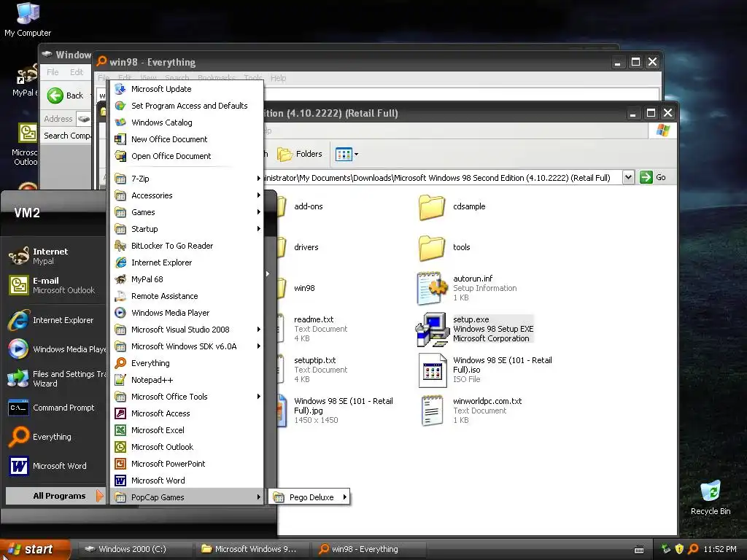Viewport: 747px width, 560px height.
Task: Open Set Program Access and Defaults
Action: 187,106
